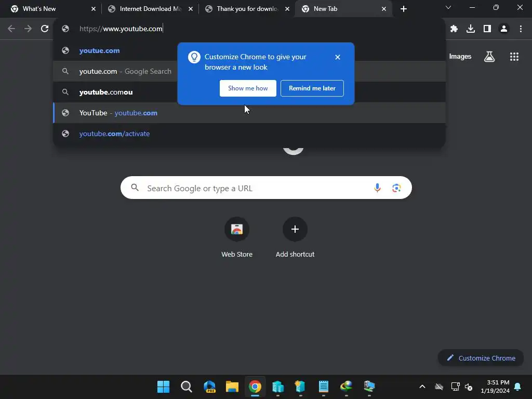This screenshot has height=399, width=532.
Task: Open Google Lens image search icon
Action: 396,188
